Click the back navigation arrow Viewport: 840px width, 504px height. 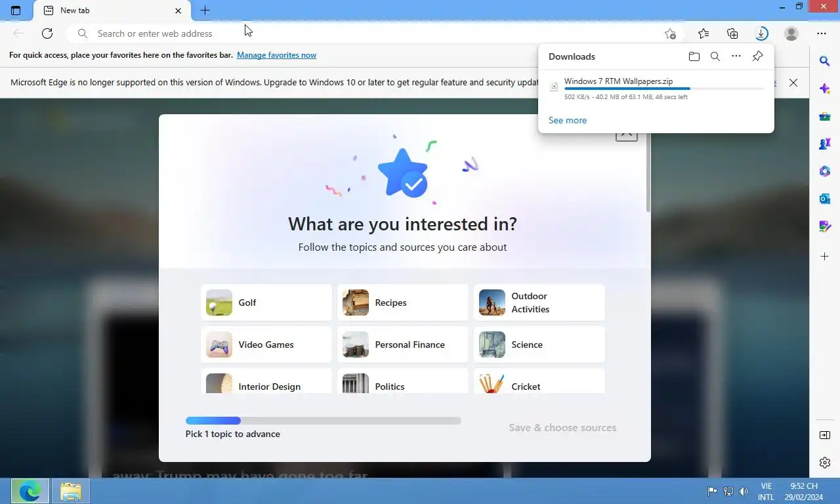click(18, 33)
